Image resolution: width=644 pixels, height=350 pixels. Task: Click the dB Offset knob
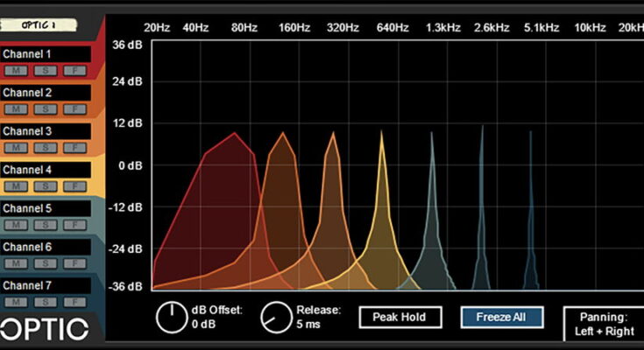pyautogui.click(x=172, y=317)
